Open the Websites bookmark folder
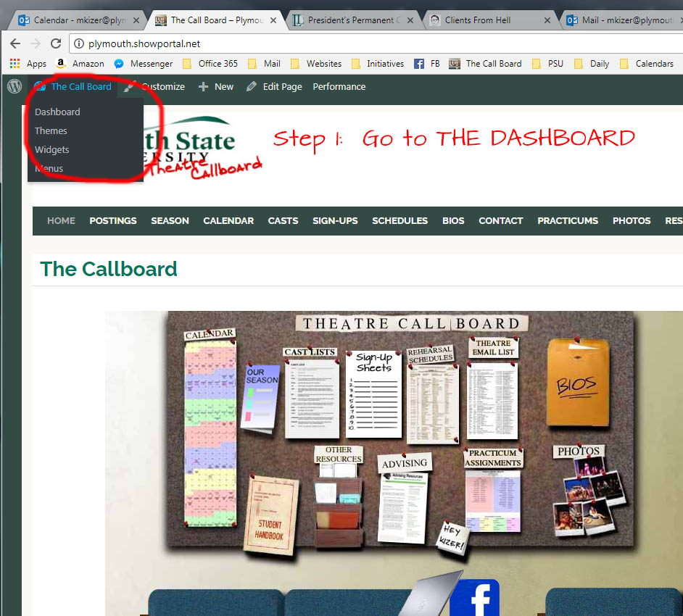Image resolution: width=683 pixels, height=616 pixels. pyautogui.click(x=316, y=64)
